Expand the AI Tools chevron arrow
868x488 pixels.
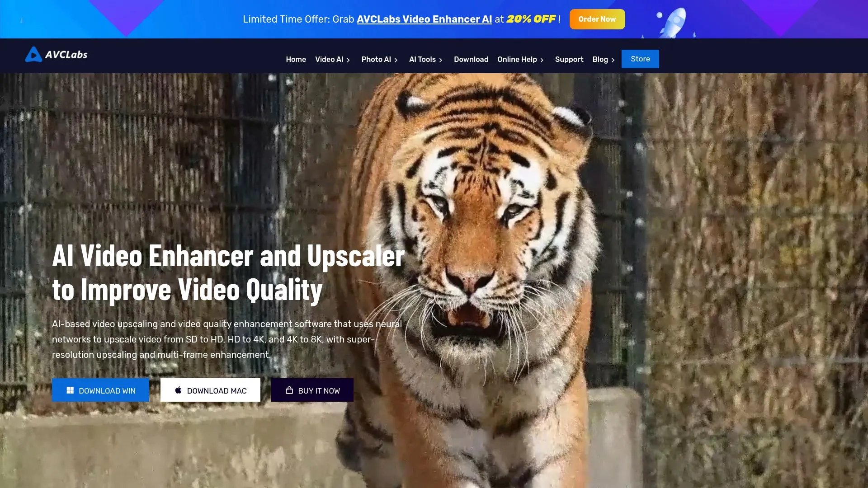click(x=441, y=60)
